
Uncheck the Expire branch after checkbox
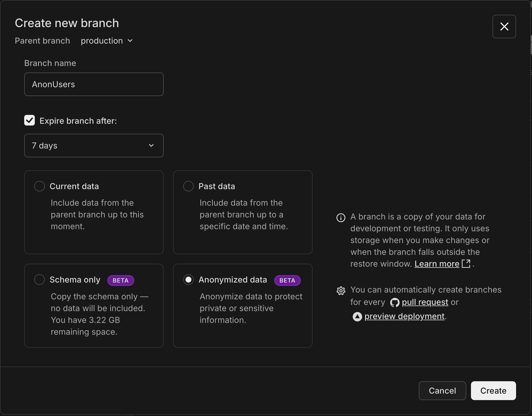click(x=29, y=120)
